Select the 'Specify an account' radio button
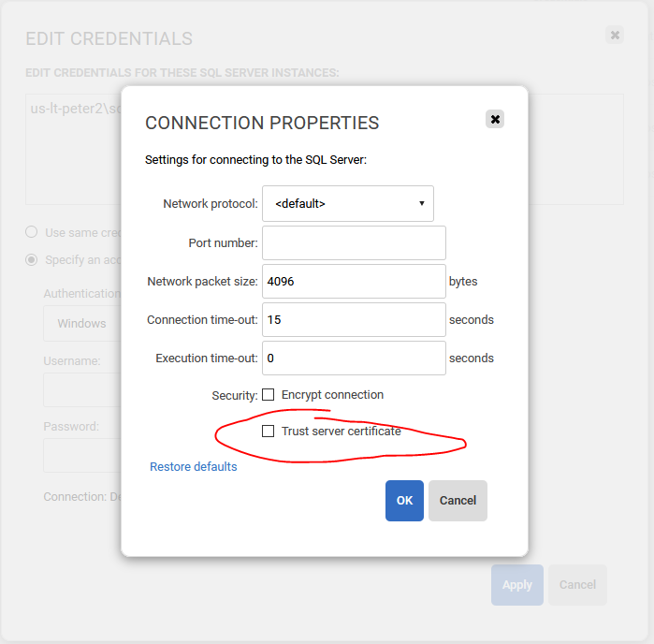The height and width of the screenshot is (644, 654). [x=32, y=260]
